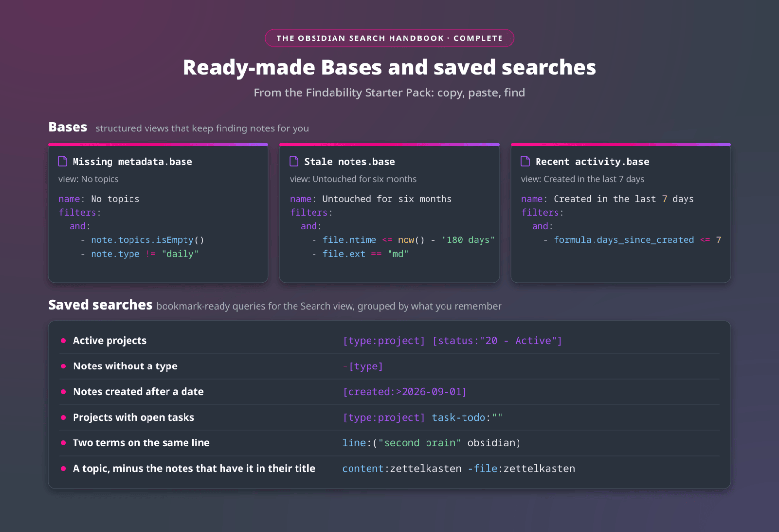Click 'bookmark-ready queries for the Search view' caption
The image size is (779, 532).
coord(329,306)
